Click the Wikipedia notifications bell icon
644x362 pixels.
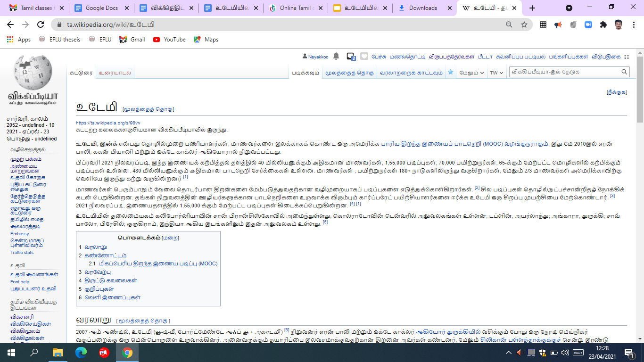click(336, 57)
